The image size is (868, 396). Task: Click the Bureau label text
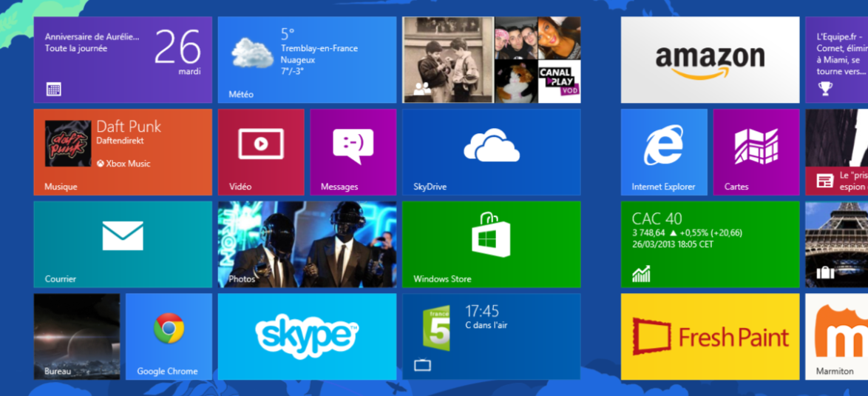(58, 372)
